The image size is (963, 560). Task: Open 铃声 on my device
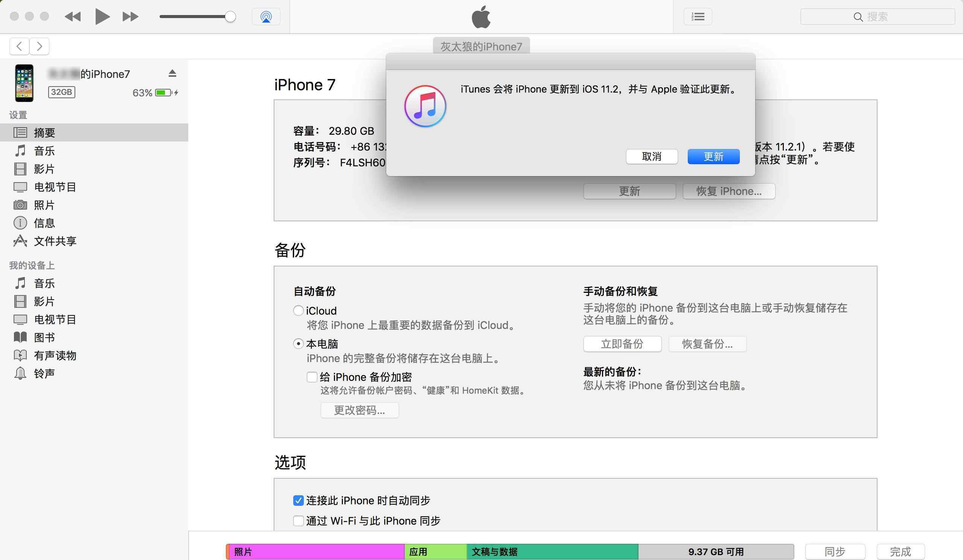[94, 373]
